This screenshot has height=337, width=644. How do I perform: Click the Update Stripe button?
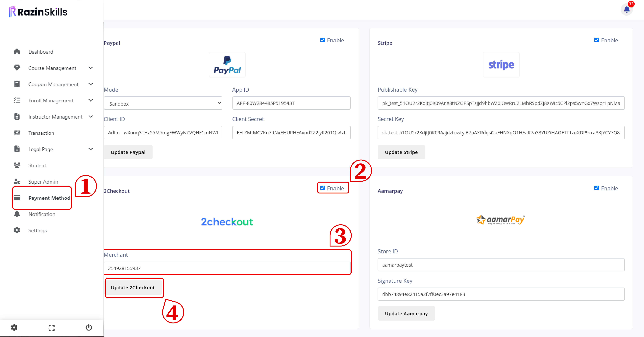pos(401,152)
